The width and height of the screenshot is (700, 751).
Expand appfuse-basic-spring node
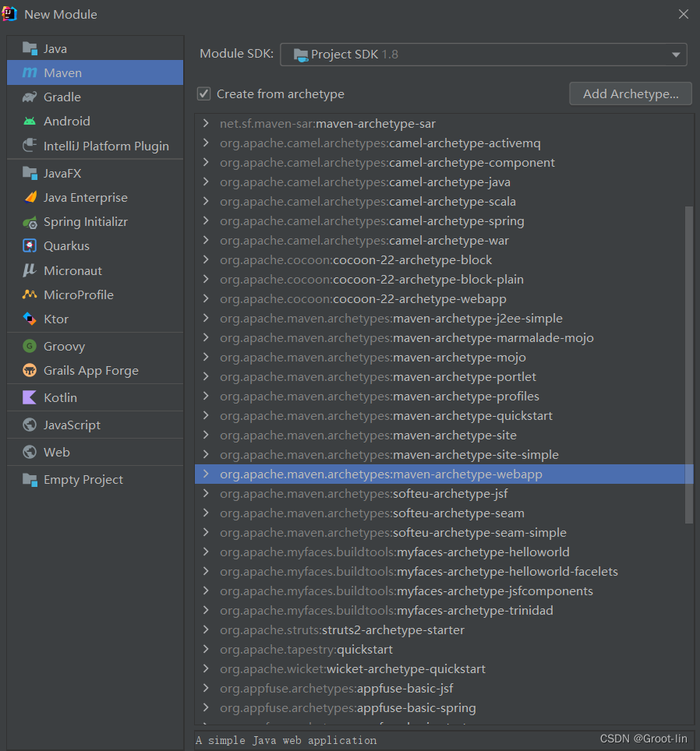click(x=206, y=708)
